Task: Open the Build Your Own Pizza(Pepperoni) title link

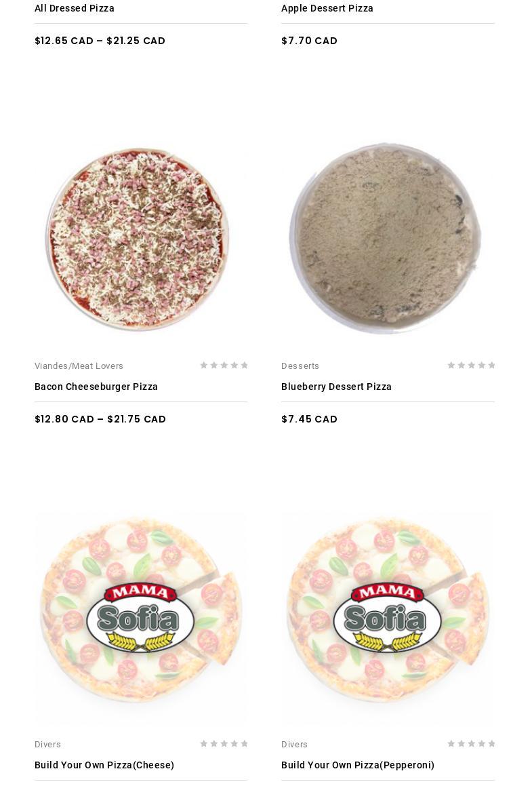Action: click(358, 765)
